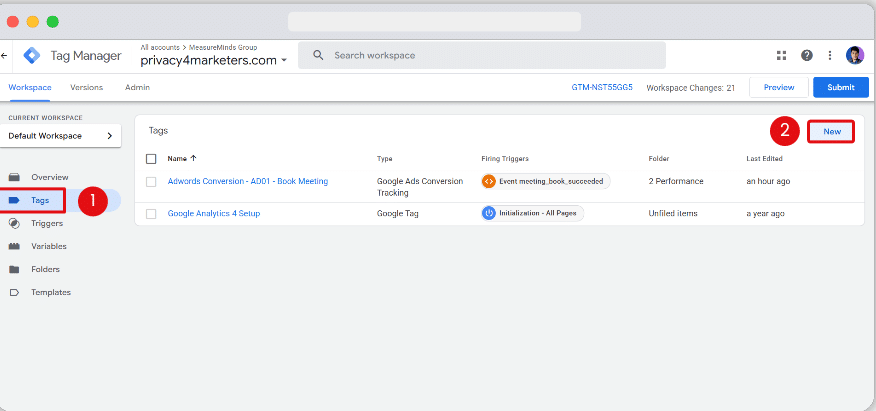876x411 pixels.
Task: Switch to the Admin tab
Action: pyautogui.click(x=137, y=88)
